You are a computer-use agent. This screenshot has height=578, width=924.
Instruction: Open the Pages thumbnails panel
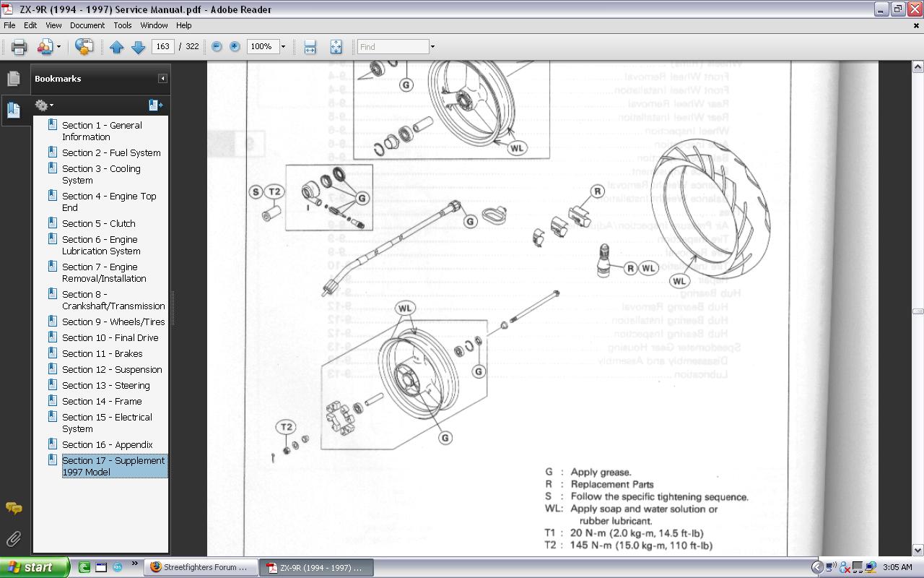(x=13, y=79)
